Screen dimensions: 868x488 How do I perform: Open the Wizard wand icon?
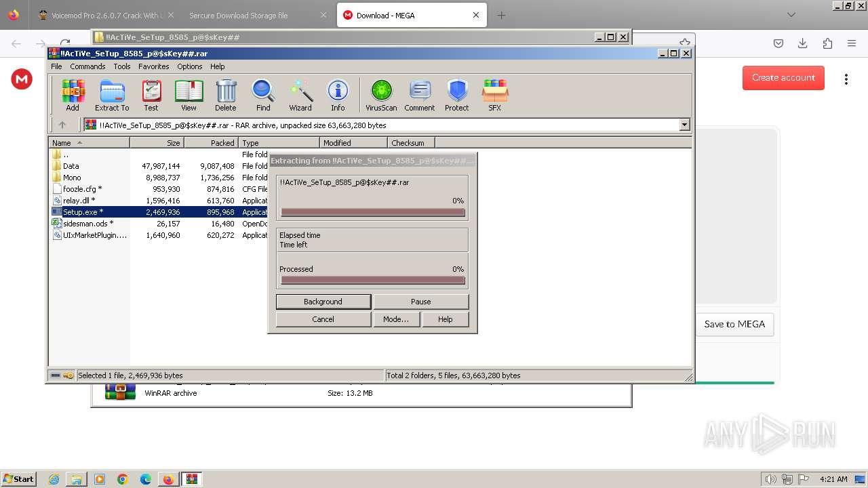(300, 95)
